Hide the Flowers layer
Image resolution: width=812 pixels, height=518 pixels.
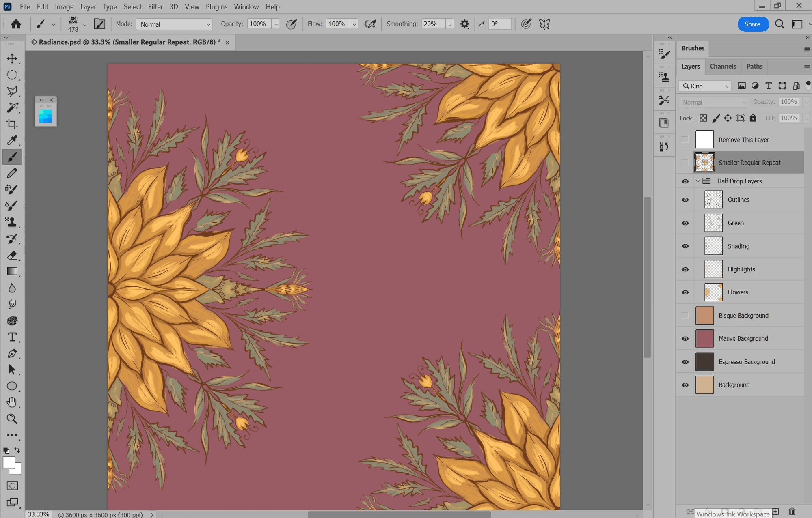click(x=685, y=292)
